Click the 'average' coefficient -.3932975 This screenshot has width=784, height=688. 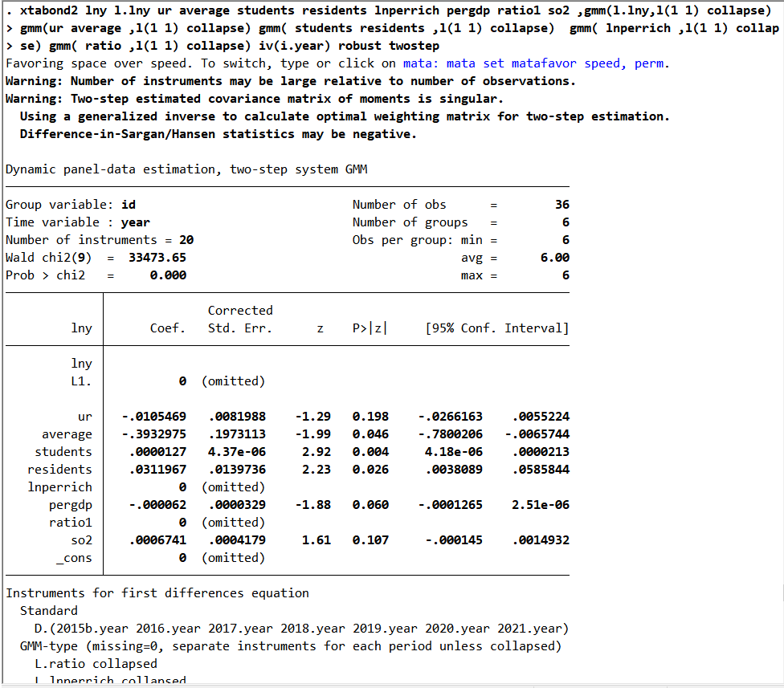point(154,434)
